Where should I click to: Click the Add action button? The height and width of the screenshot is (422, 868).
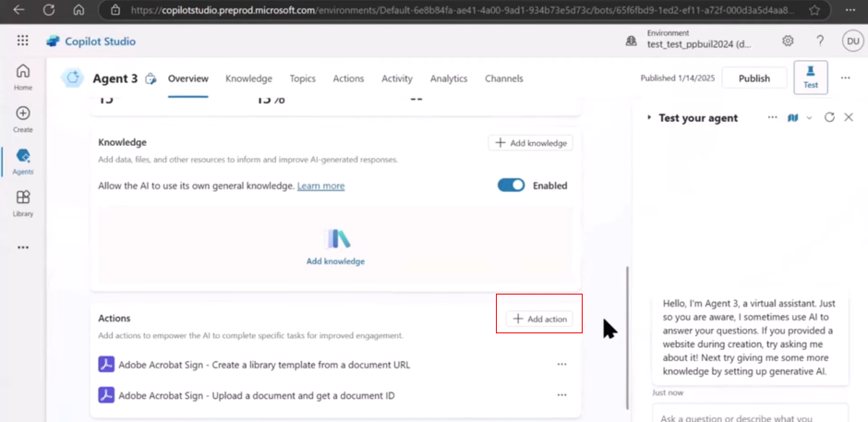(539, 319)
